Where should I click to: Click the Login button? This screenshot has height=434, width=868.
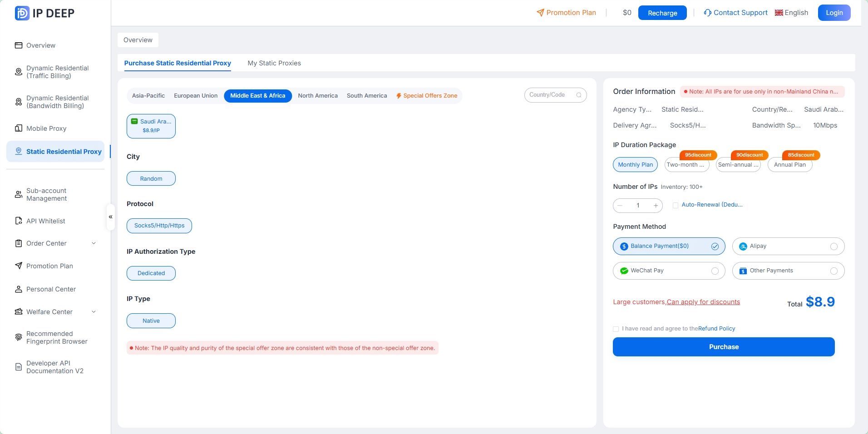coord(834,13)
